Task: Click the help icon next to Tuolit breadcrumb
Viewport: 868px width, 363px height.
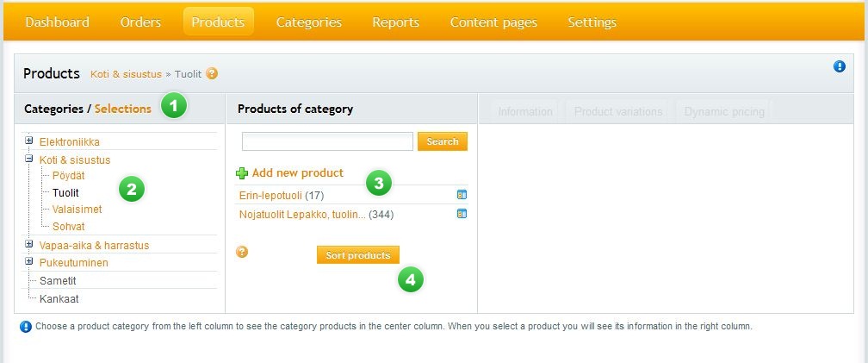Action: [x=212, y=74]
